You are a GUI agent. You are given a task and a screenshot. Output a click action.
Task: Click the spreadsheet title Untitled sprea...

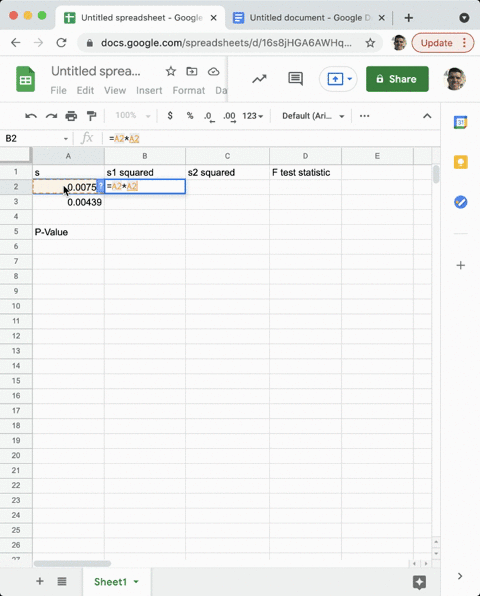pos(96,71)
